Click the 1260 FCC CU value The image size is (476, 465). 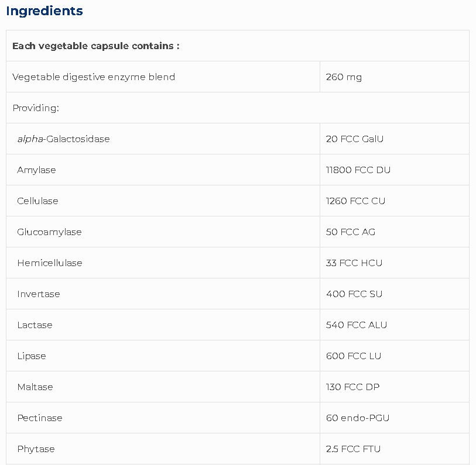click(355, 201)
